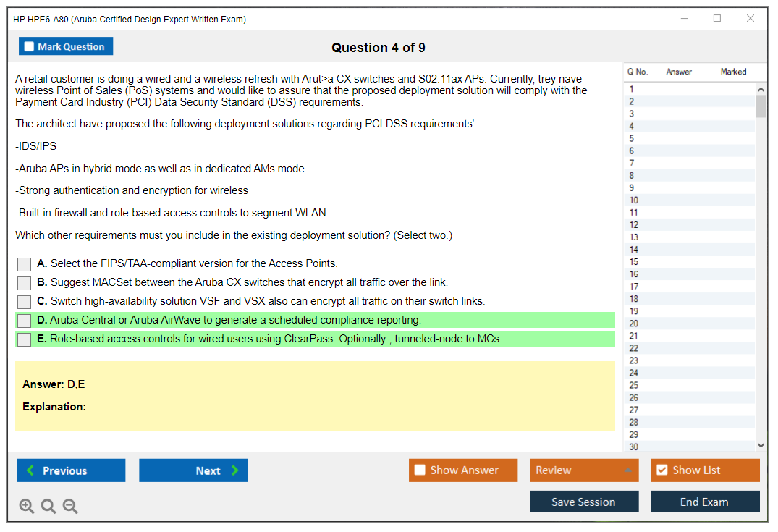The width and height of the screenshot is (778, 532).
Task: Click the reset zoom magnifier icon
Action: pos(48,507)
